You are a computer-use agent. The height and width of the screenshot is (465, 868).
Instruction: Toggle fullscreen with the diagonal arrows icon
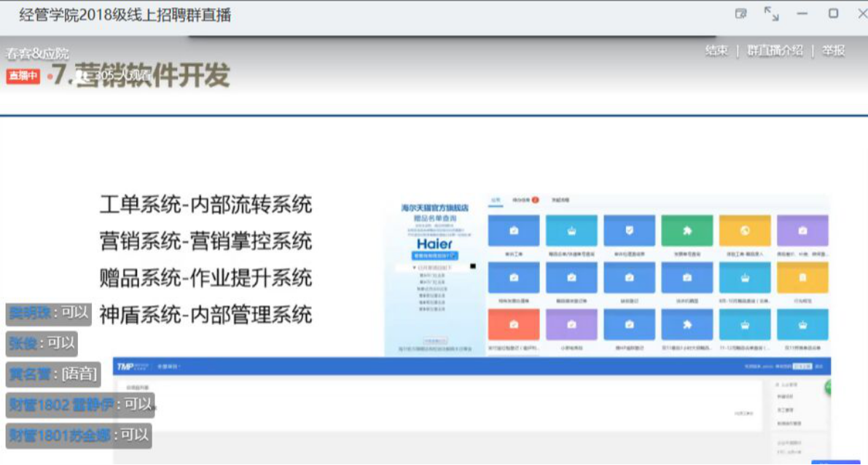[x=771, y=13]
